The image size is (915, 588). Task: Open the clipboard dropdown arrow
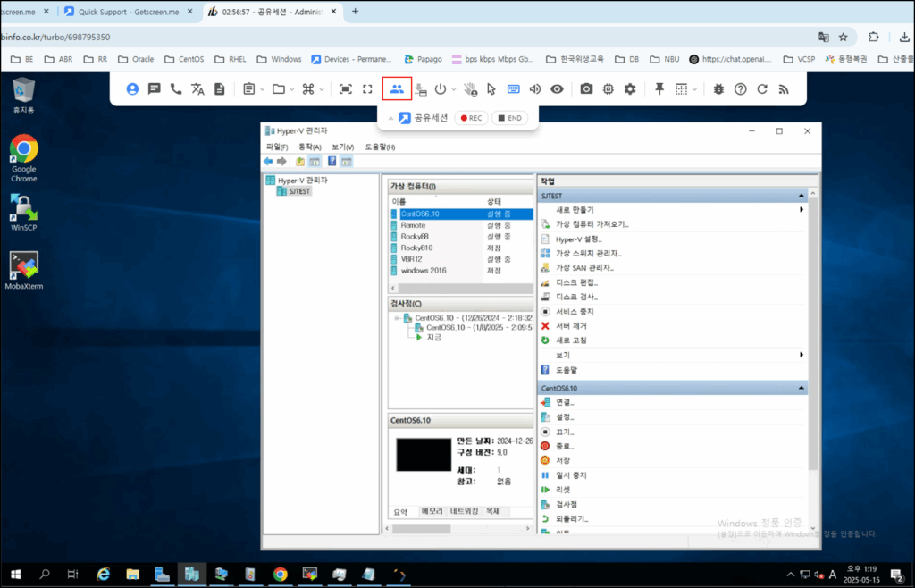point(262,89)
